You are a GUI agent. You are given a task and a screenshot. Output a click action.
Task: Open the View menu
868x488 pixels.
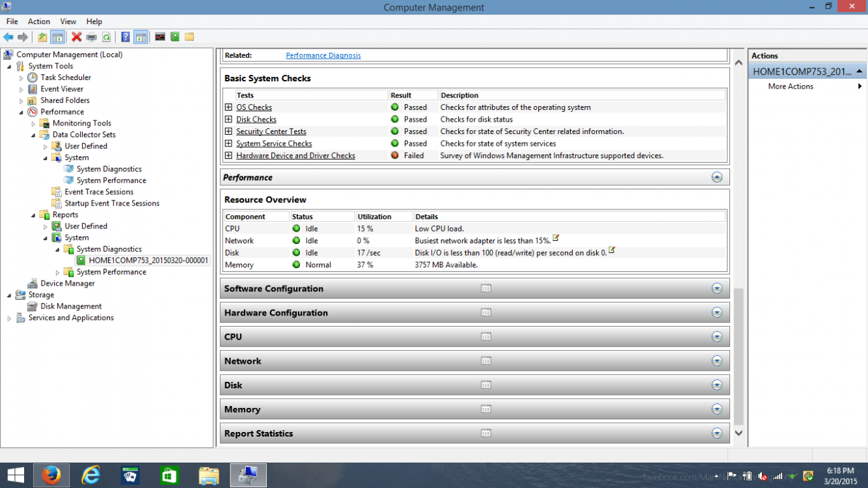pos(68,21)
